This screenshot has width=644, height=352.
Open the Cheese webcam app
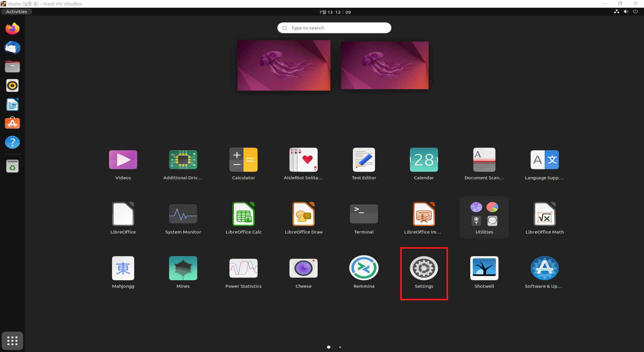point(303,268)
